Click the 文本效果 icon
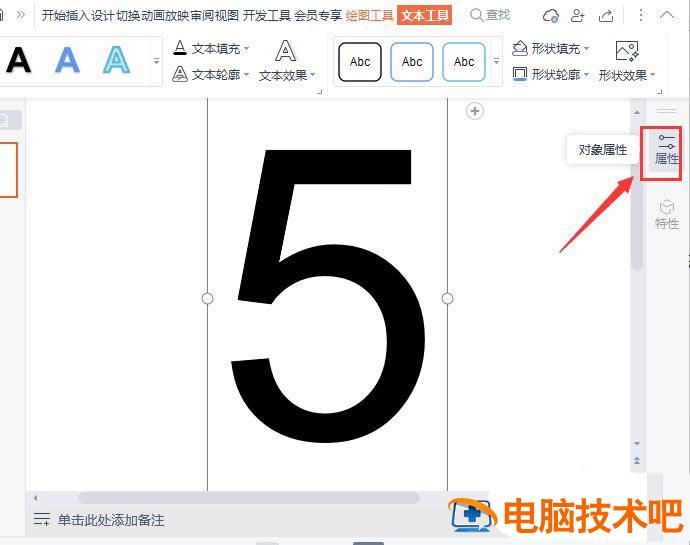This screenshot has height=545, width=690. [x=286, y=51]
